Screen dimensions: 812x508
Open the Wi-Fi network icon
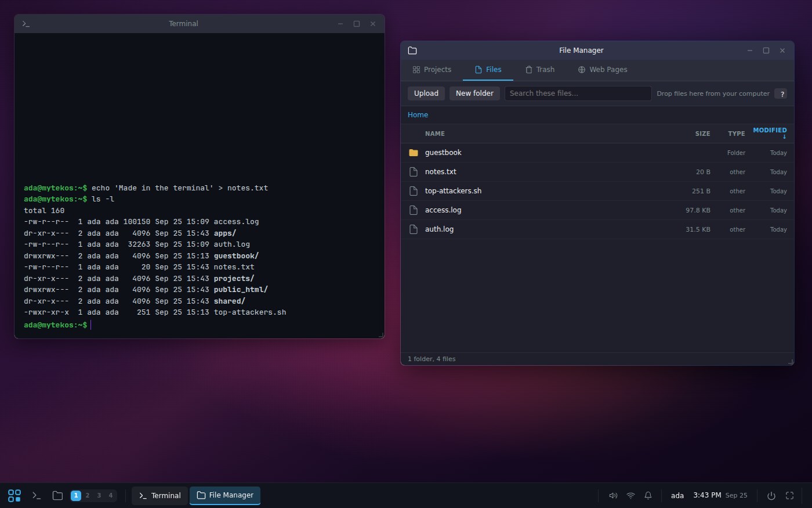click(630, 495)
